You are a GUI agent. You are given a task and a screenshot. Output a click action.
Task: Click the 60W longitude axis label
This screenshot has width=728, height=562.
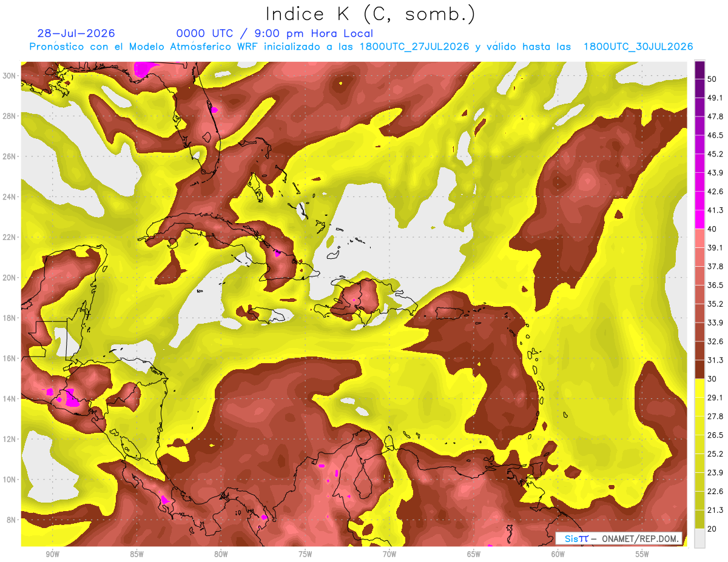point(558,554)
